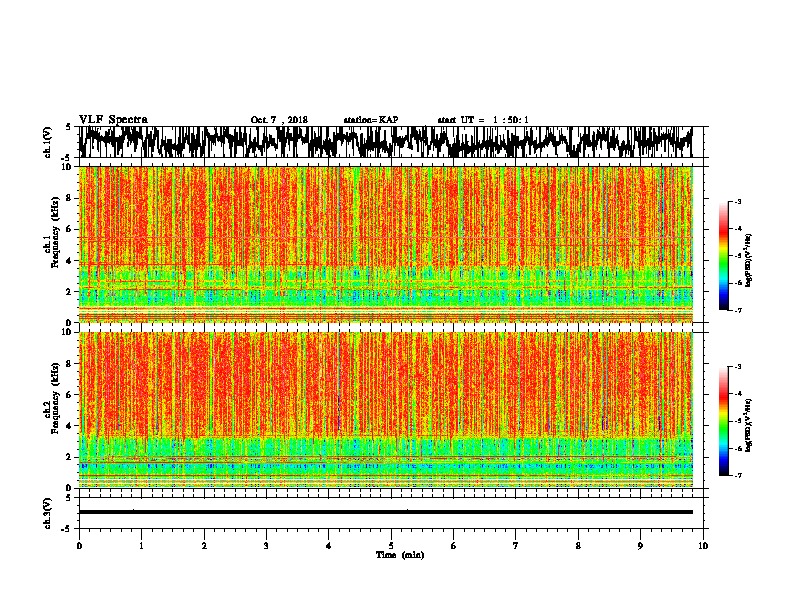Click the log(PSD) label beside ch.1 color bar
The height and width of the screenshot is (612, 792).
(x=749, y=261)
